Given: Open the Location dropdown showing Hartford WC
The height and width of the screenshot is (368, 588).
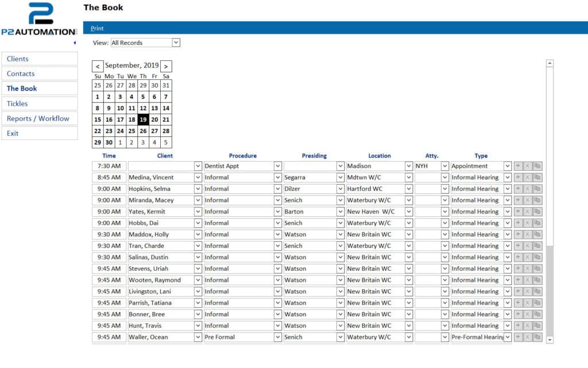Looking at the screenshot, I should coord(409,189).
